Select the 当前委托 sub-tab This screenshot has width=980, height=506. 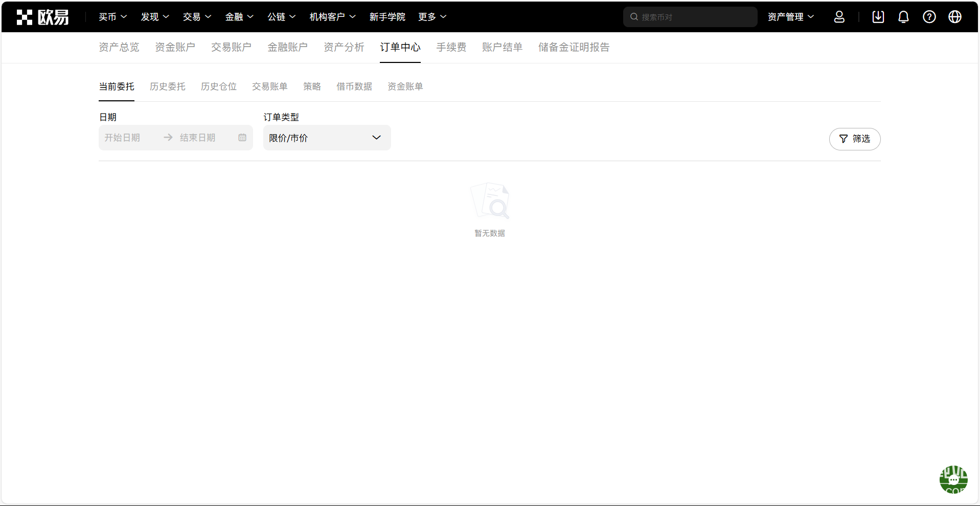click(x=117, y=86)
